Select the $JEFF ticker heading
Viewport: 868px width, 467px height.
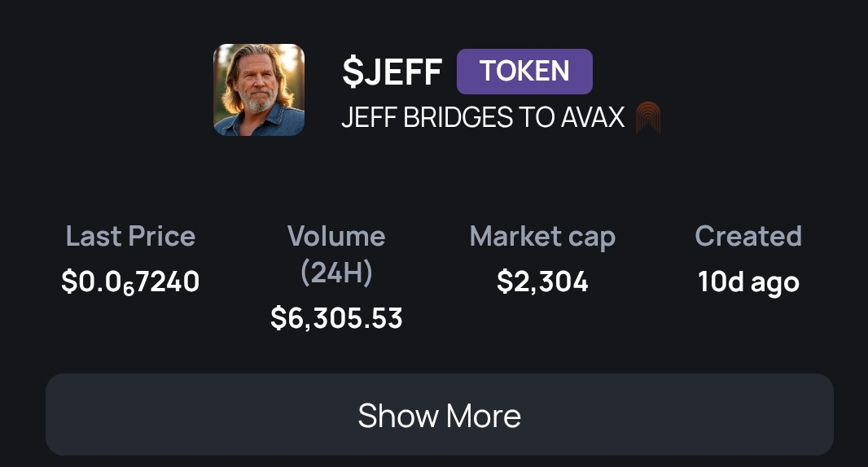click(392, 72)
